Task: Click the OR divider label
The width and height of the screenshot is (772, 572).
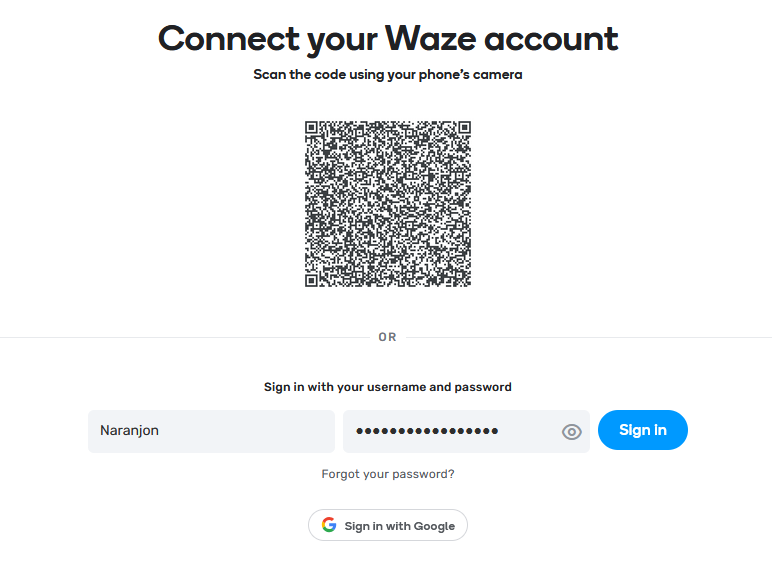Action: tap(387, 337)
